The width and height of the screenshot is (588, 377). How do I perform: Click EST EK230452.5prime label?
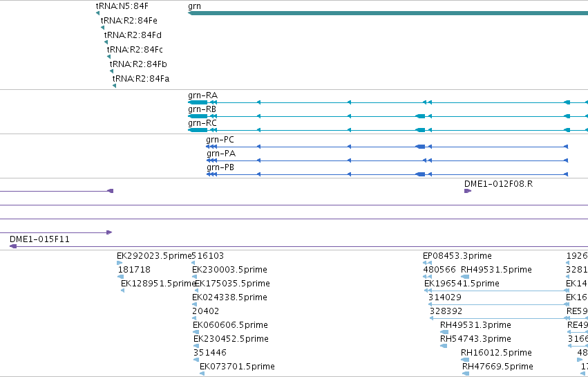(x=231, y=339)
